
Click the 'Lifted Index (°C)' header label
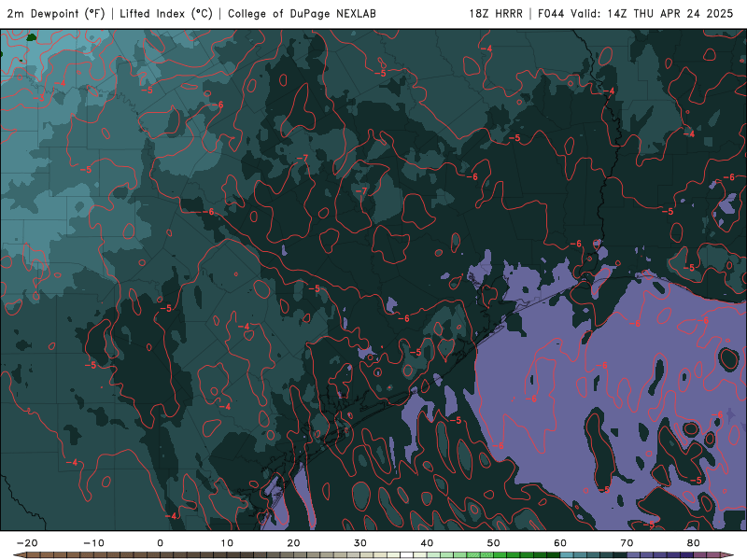166,13
